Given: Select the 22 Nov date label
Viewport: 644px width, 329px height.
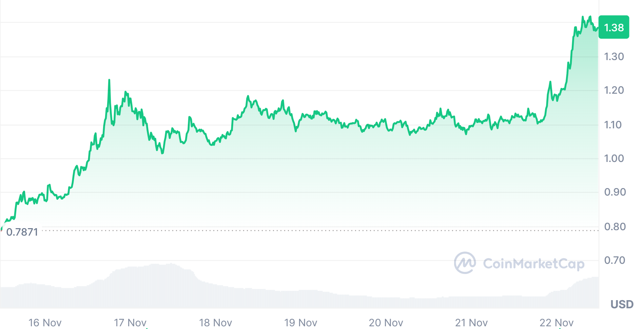Looking at the screenshot, I should (x=557, y=322).
